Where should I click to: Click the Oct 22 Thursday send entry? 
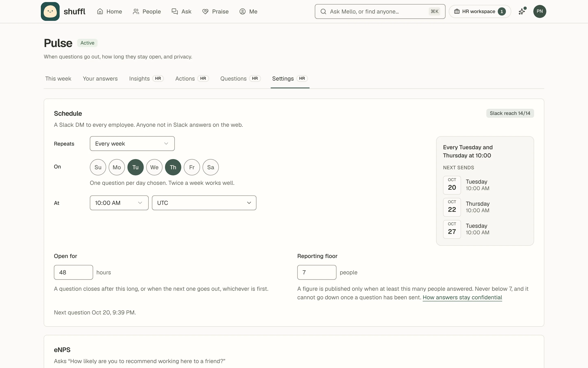coord(485,207)
